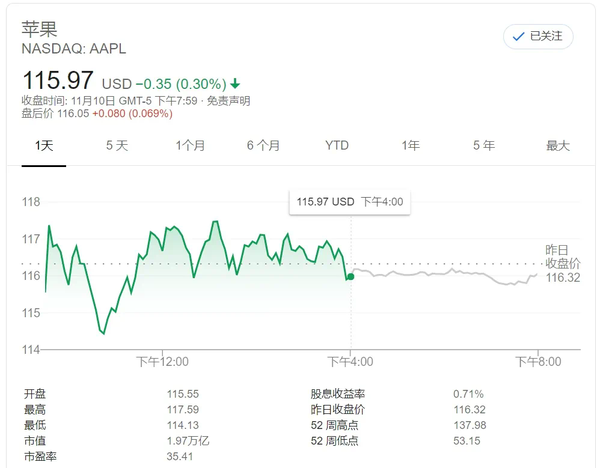Switch to the 5天 tab

click(117, 145)
